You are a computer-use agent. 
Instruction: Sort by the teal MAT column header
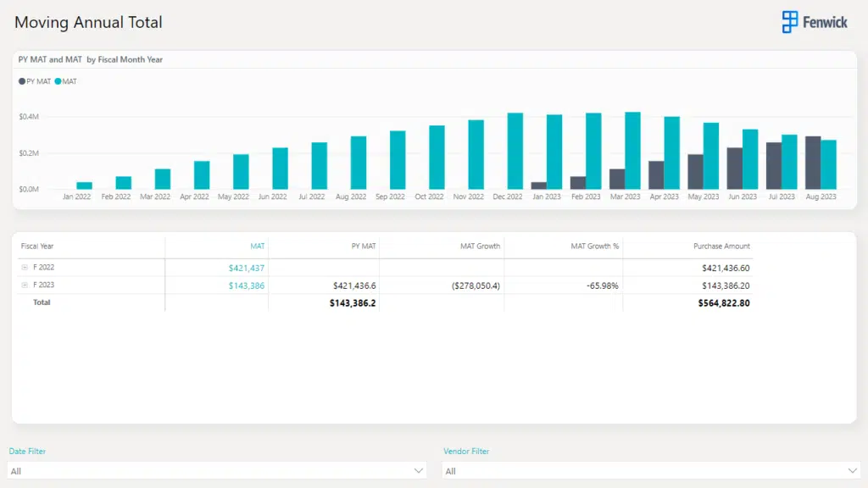pos(257,247)
